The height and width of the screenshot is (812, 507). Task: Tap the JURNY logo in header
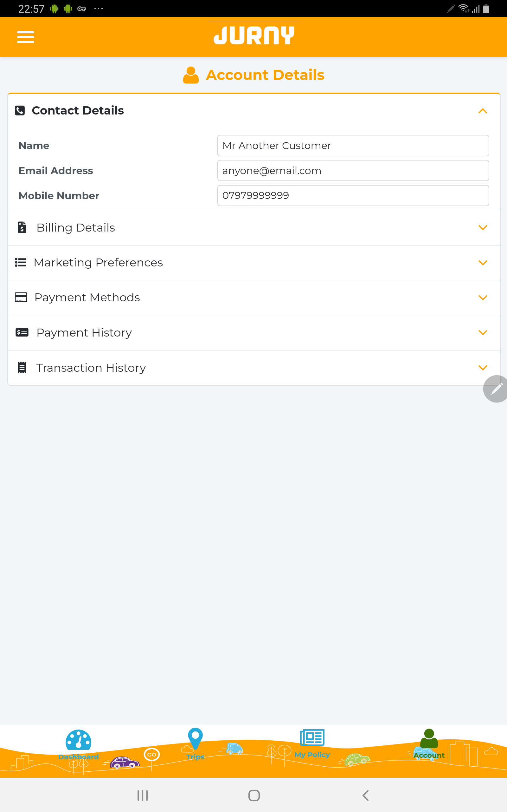(x=254, y=35)
